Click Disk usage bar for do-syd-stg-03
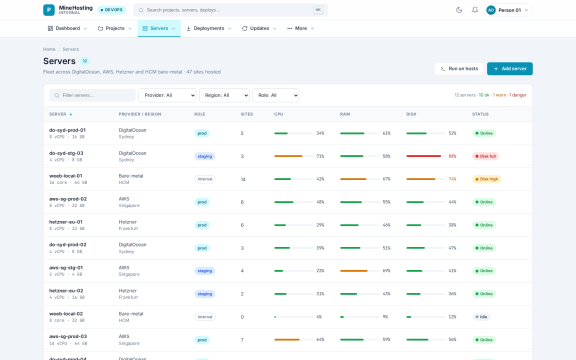The width and height of the screenshot is (576, 360). click(x=426, y=156)
